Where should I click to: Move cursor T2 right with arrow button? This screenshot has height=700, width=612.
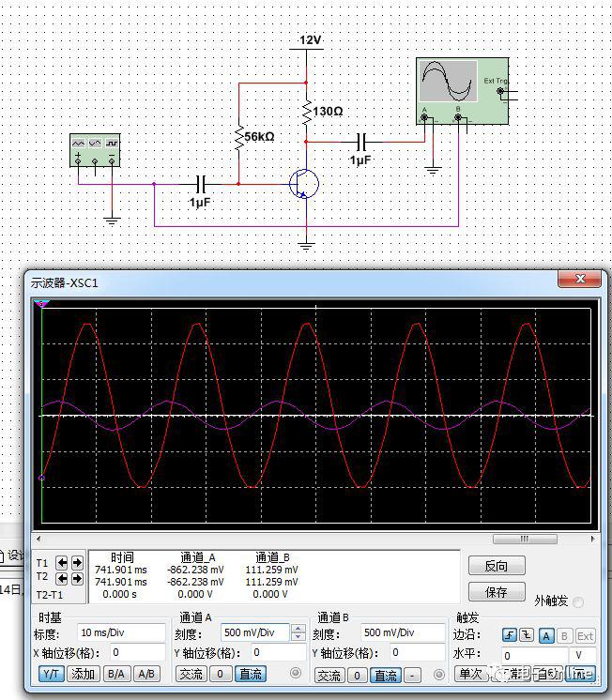[x=77, y=579]
